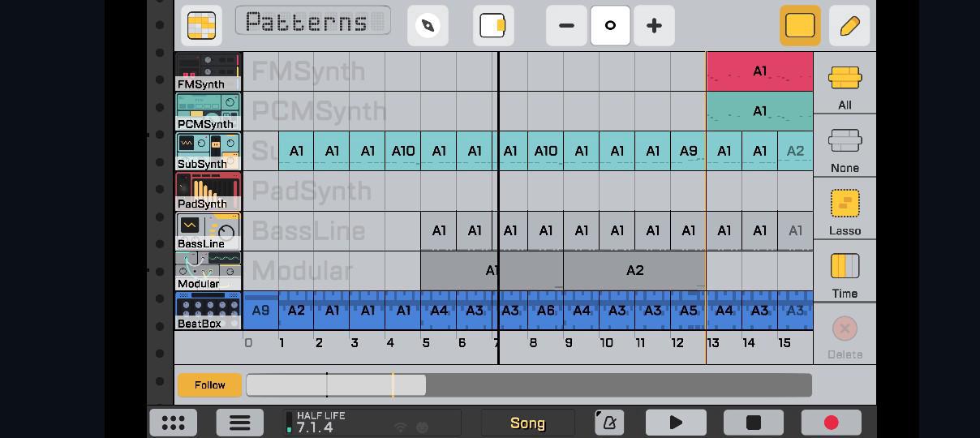Screen dimensions: 980x438
Task: Activate the yellow rectangle select mode
Action: (800, 25)
